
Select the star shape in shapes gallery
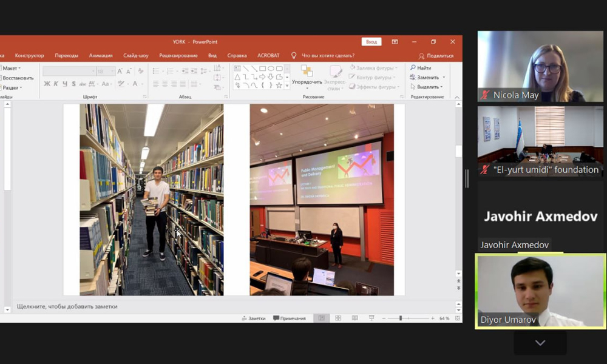[279, 85]
